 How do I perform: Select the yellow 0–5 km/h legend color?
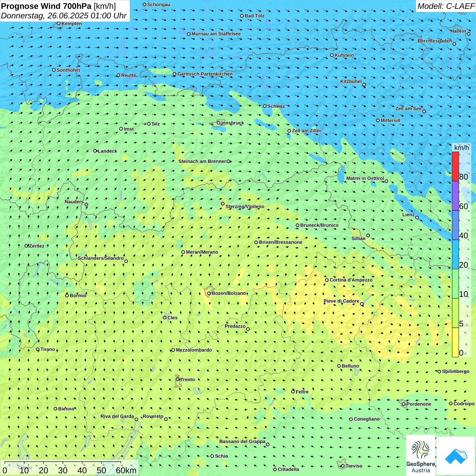click(x=455, y=342)
